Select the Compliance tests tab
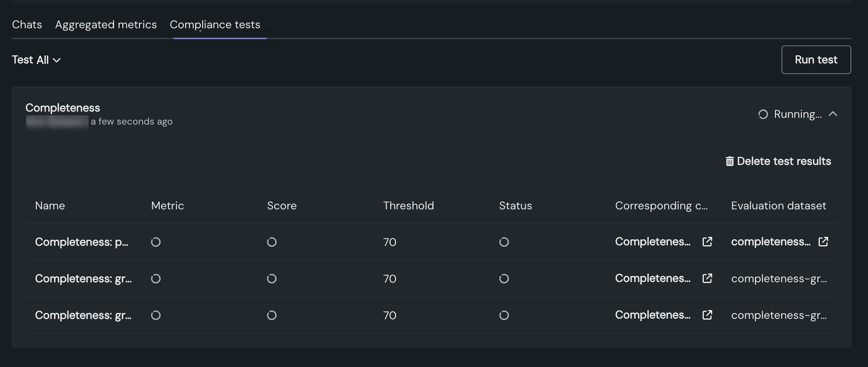This screenshot has width=868, height=367. click(x=215, y=25)
